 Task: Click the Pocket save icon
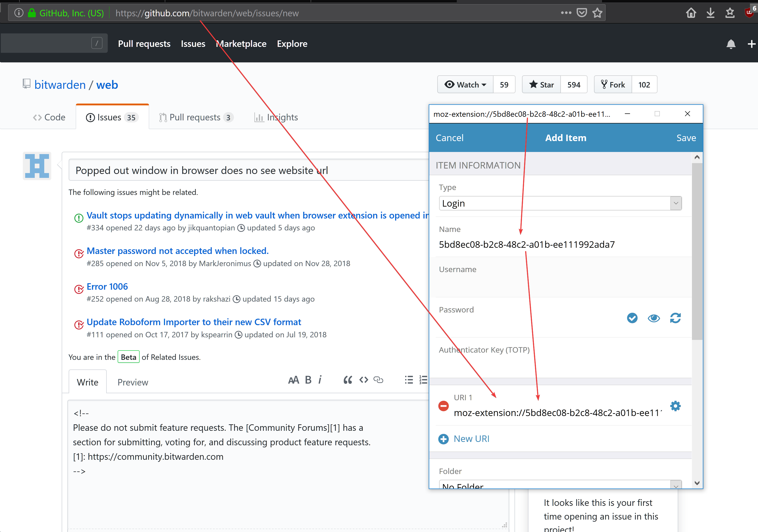(x=582, y=13)
